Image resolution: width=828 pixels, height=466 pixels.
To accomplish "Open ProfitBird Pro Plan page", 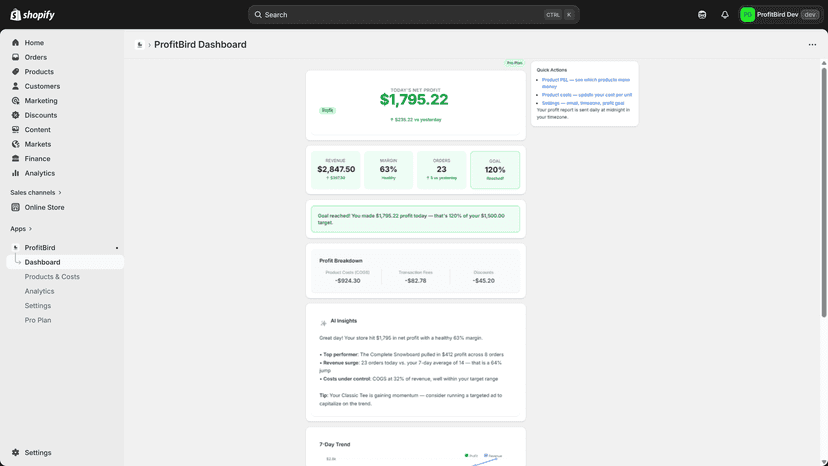I will 37,320.
